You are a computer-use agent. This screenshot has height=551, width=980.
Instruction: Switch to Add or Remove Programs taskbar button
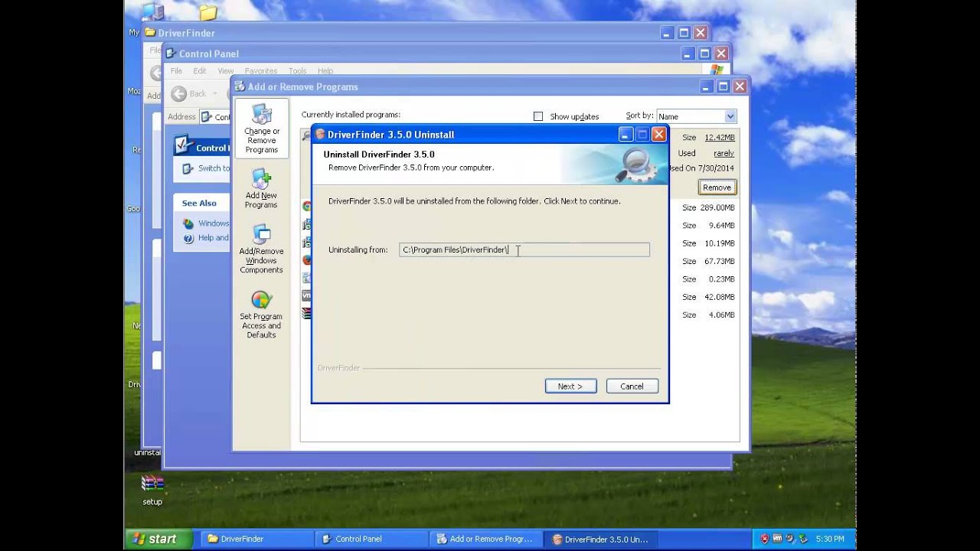click(485, 539)
